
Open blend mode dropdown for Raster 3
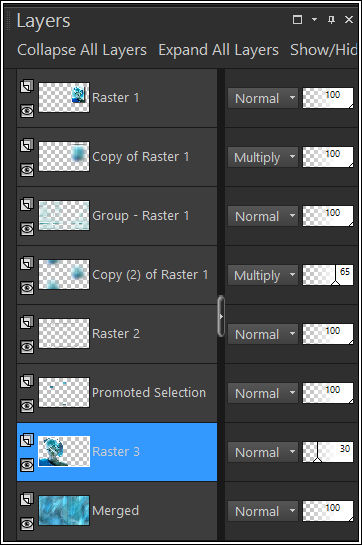[x=263, y=452]
